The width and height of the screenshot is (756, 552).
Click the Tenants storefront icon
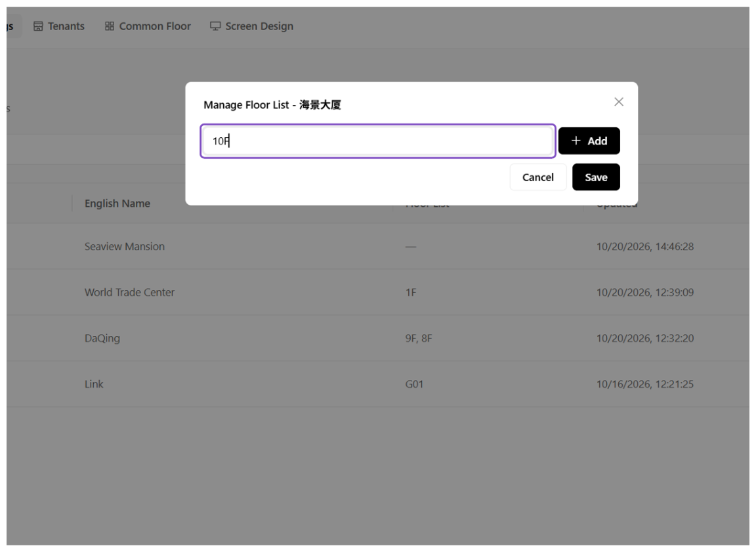38,26
